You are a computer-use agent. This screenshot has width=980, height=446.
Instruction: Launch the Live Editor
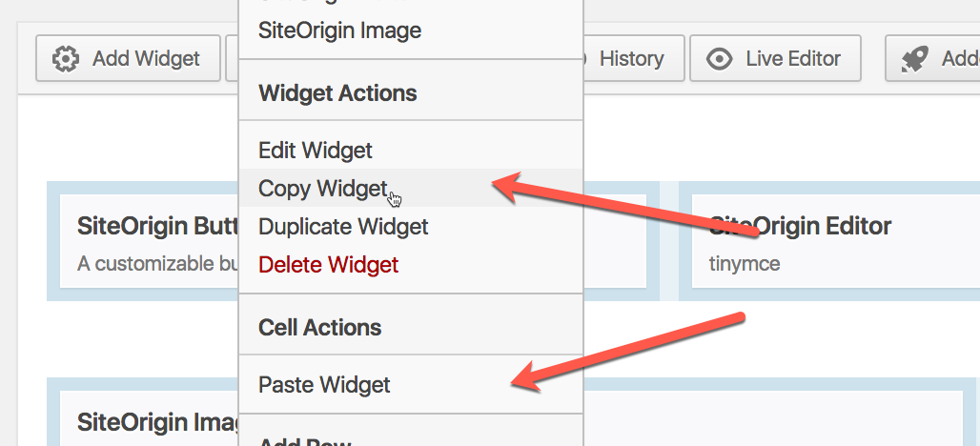point(775,59)
